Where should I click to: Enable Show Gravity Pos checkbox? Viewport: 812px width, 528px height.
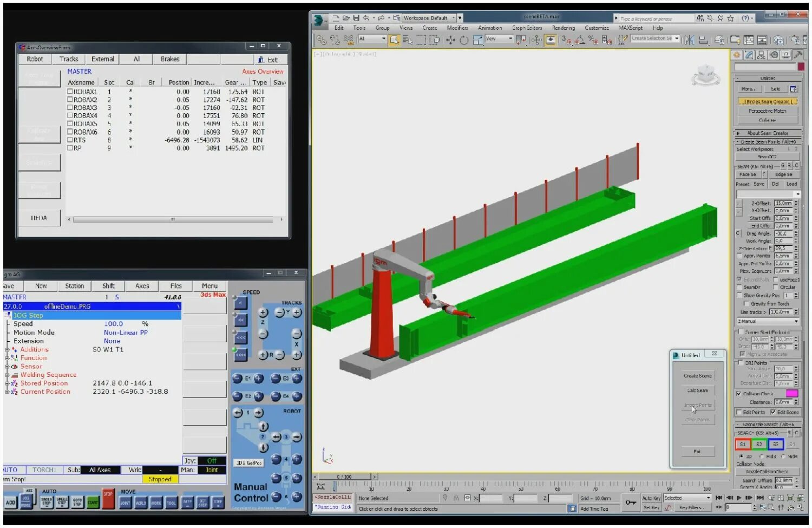pyautogui.click(x=739, y=296)
